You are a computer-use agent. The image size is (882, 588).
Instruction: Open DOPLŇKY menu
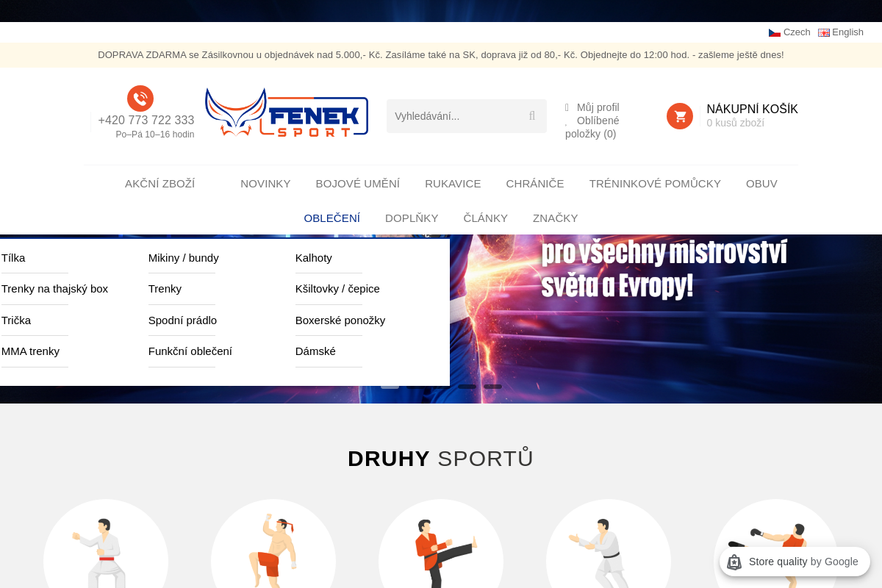(412, 218)
